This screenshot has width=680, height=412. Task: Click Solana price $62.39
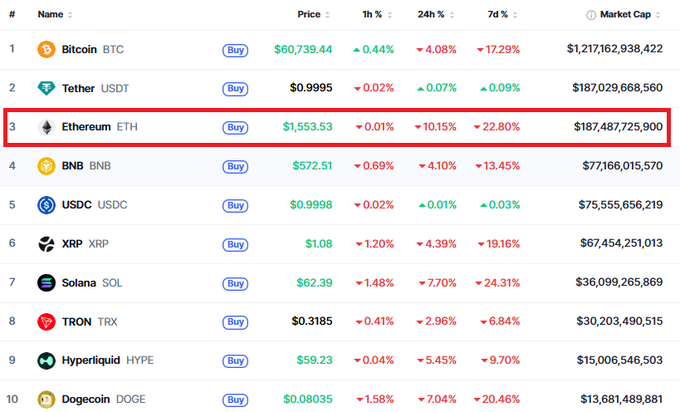[x=314, y=283]
